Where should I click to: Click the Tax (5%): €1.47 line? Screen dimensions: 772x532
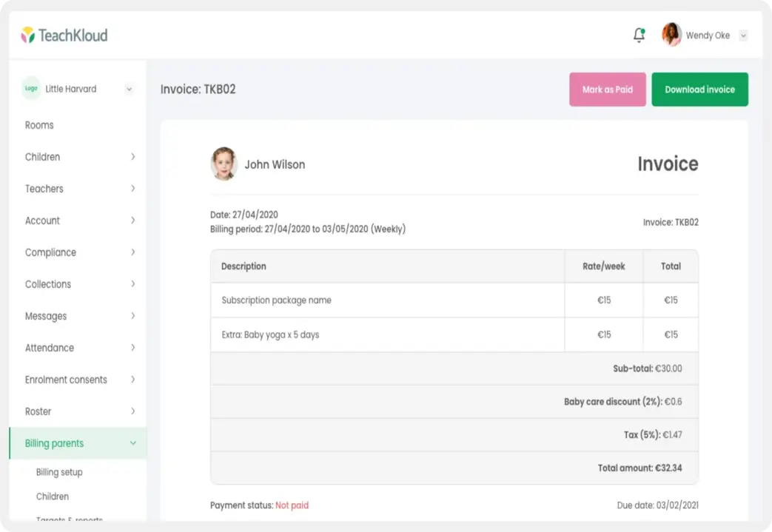pos(653,435)
